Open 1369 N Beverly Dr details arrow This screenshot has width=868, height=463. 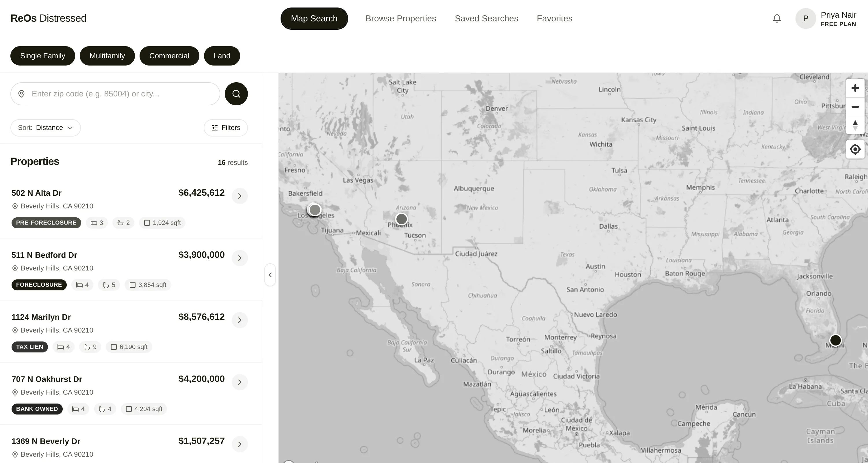[240, 444]
